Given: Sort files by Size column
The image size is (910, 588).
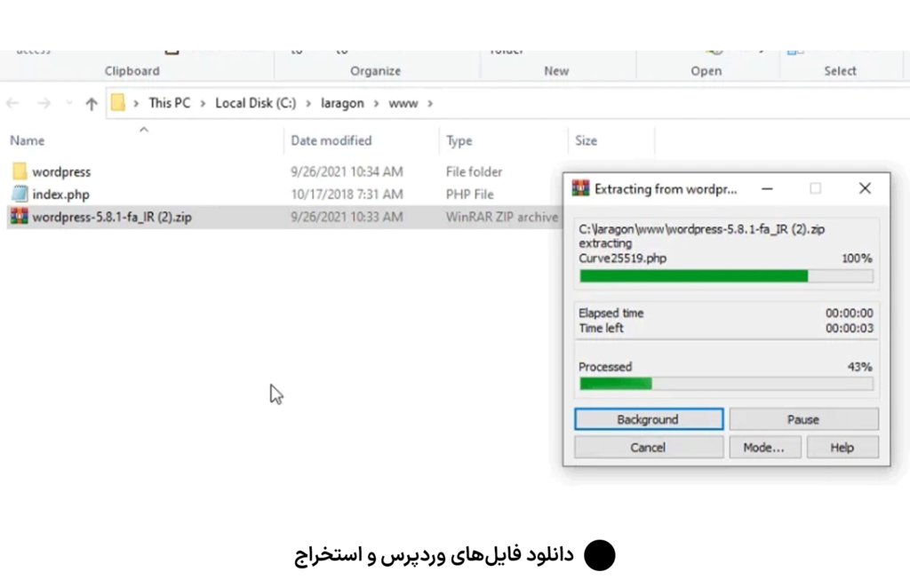Looking at the screenshot, I should click(x=586, y=140).
